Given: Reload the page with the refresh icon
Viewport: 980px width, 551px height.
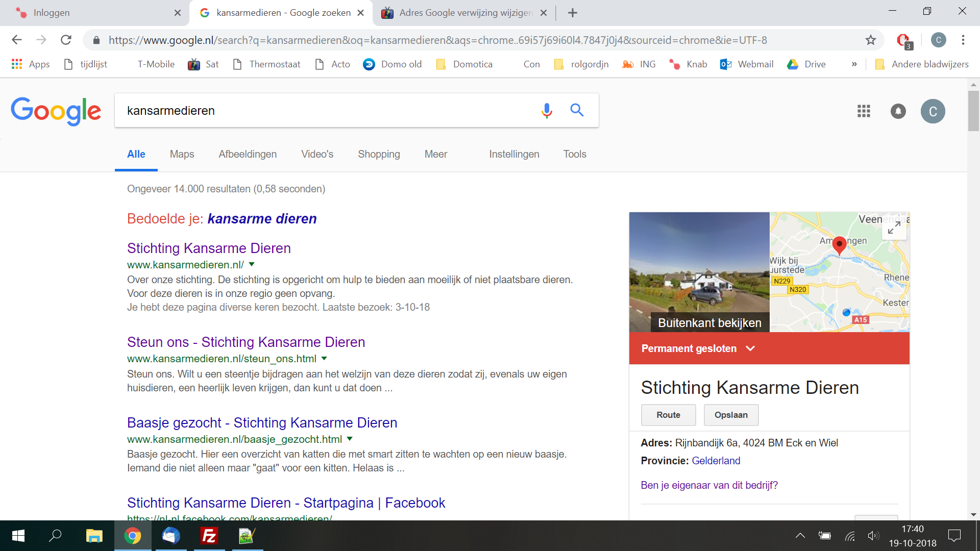Looking at the screenshot, I should [x=66, y=40].
